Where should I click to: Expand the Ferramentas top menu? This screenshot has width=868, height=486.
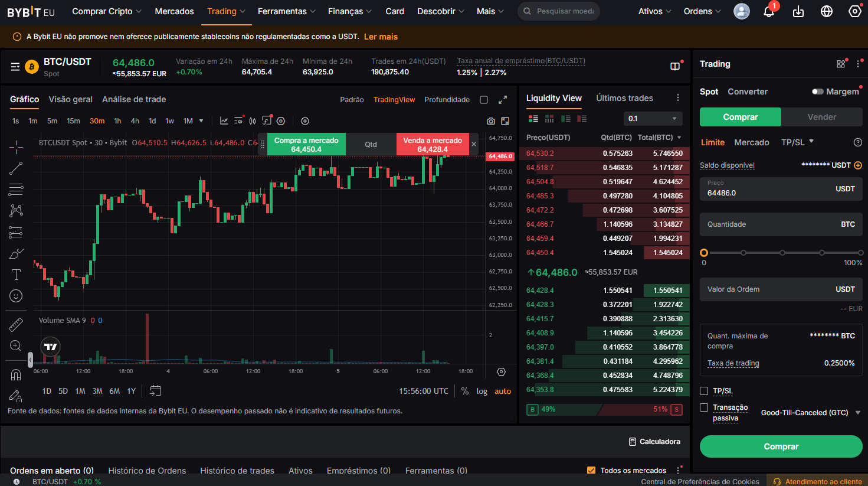pyautogui.click(x=287, y=11)
